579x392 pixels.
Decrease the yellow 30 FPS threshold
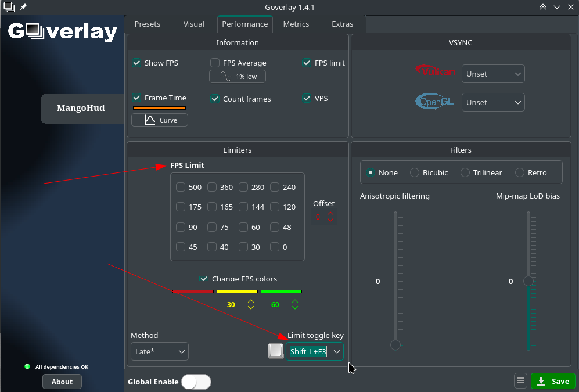(x=251, y=307)
